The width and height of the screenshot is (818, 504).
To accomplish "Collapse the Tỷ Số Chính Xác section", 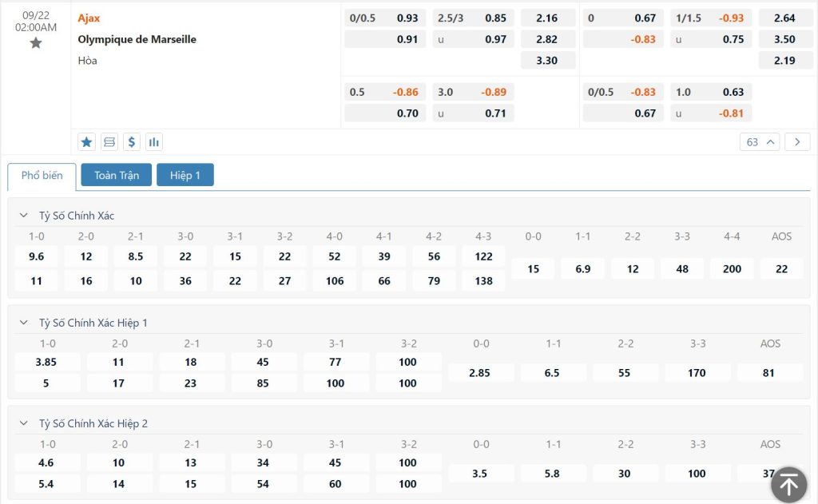I will coord(24,216).
